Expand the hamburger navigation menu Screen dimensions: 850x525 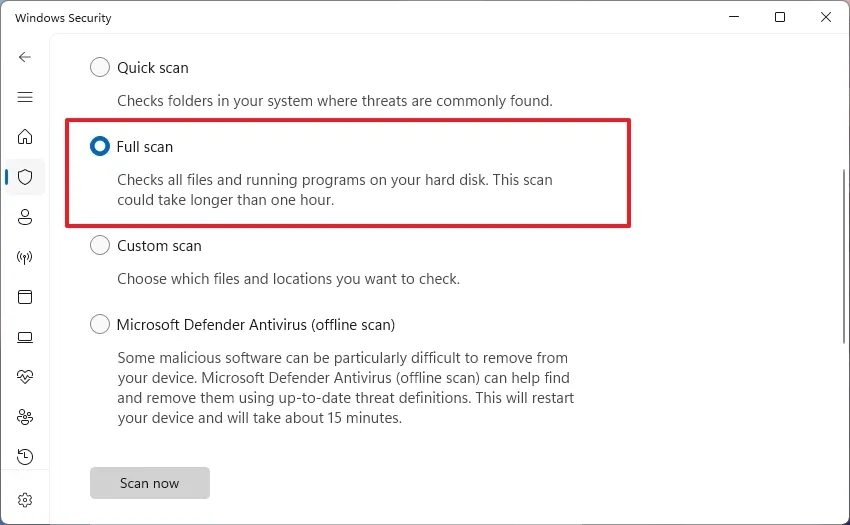pyautogui.click(x=25, y=97)
